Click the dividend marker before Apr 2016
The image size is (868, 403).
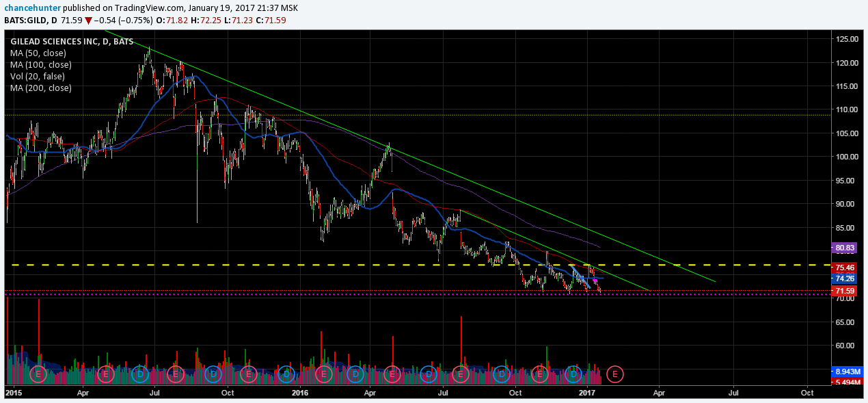tap(355, 374)
